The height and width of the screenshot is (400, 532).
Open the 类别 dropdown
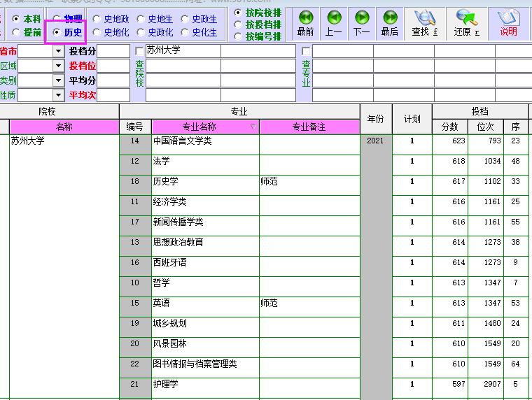[58, 80]
